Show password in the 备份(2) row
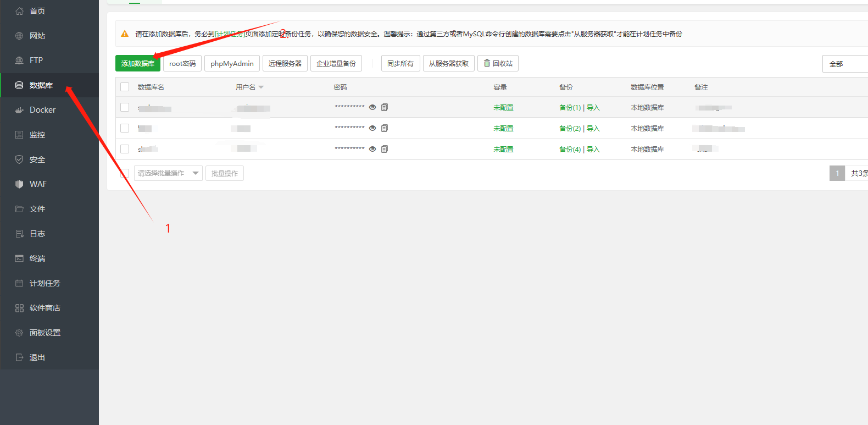 (372, 128)
